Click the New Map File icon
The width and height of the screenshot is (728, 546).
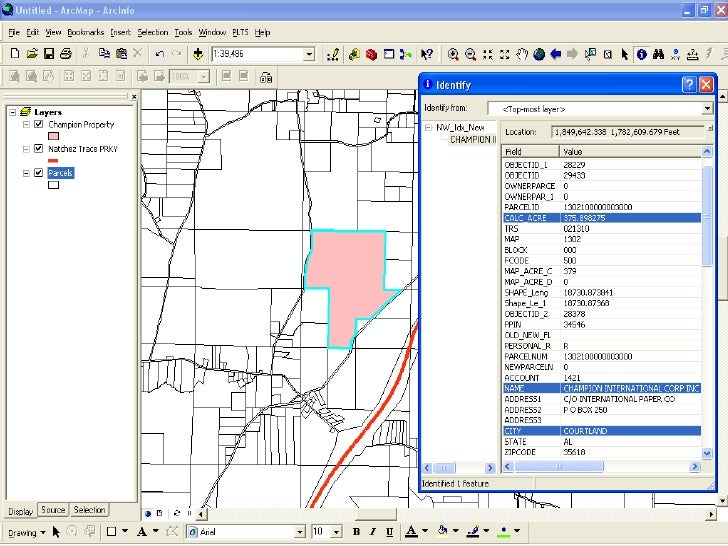[x=14, y=54]
